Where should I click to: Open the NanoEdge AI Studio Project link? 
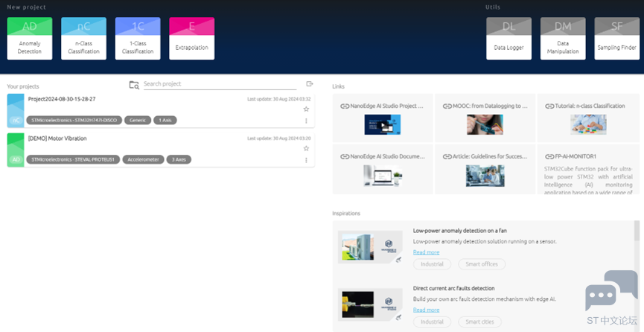pos(383,118)
